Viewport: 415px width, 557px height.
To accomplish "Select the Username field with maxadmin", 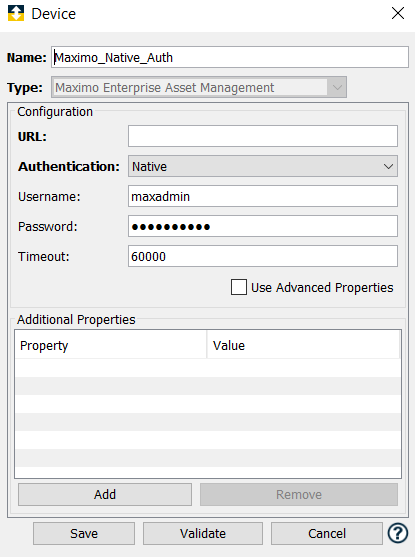I will pyautogui.click(x=263, y=196).
